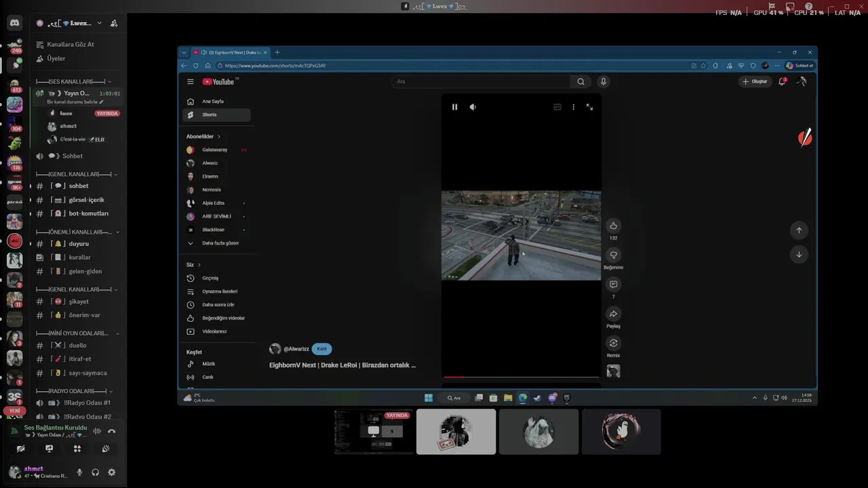Toggle the camera off icon in voice panel

tap(20, 449)
